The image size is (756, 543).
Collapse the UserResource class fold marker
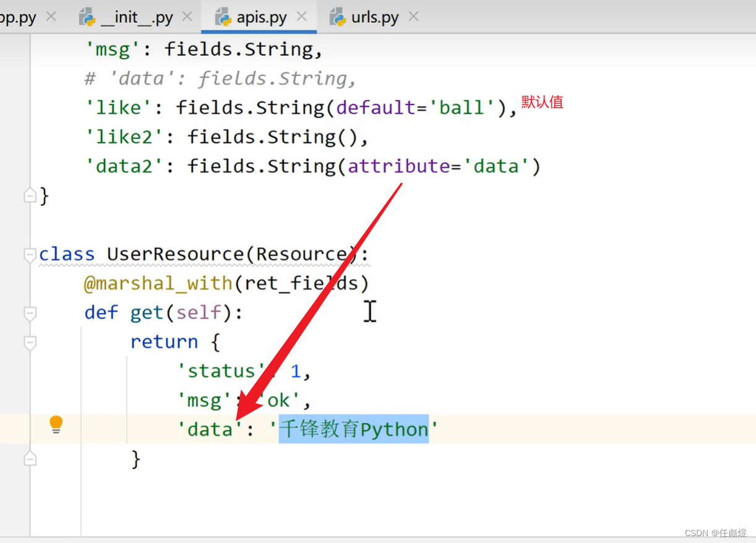tap(29, 255)
